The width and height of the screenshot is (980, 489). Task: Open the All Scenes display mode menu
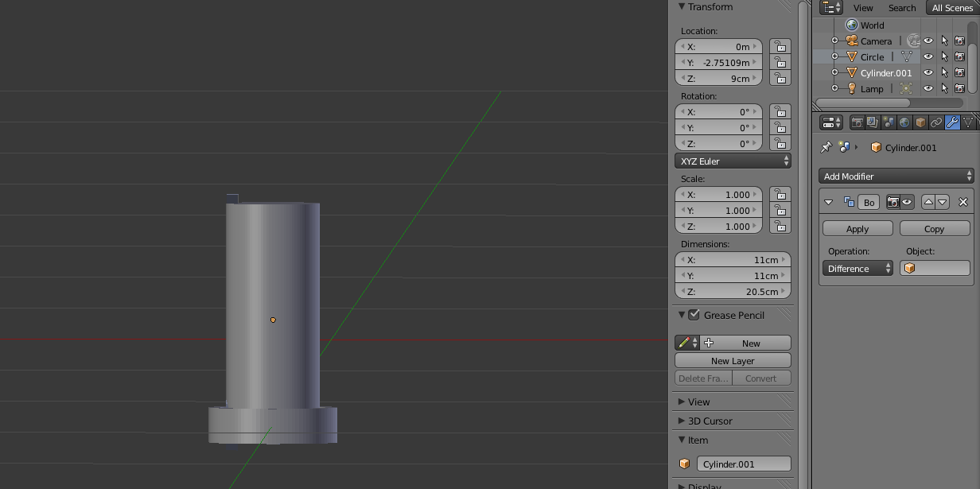click(952, 8)
